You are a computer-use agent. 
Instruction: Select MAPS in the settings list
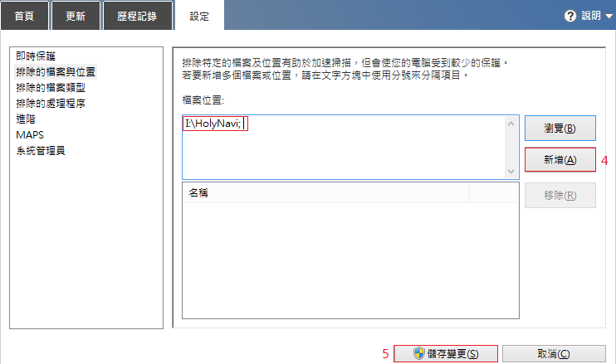click(30, 135)
